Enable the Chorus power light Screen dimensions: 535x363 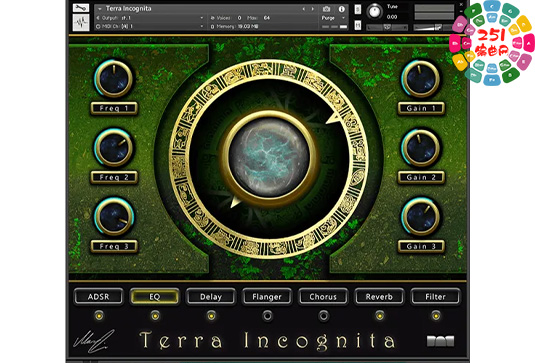tap(323, 316)
